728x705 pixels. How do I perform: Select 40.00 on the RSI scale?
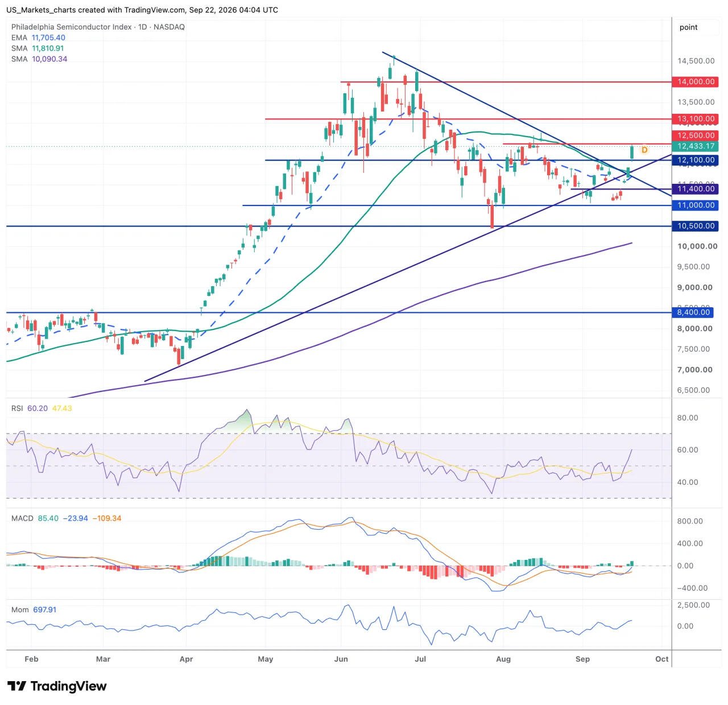tap(688, 483)
